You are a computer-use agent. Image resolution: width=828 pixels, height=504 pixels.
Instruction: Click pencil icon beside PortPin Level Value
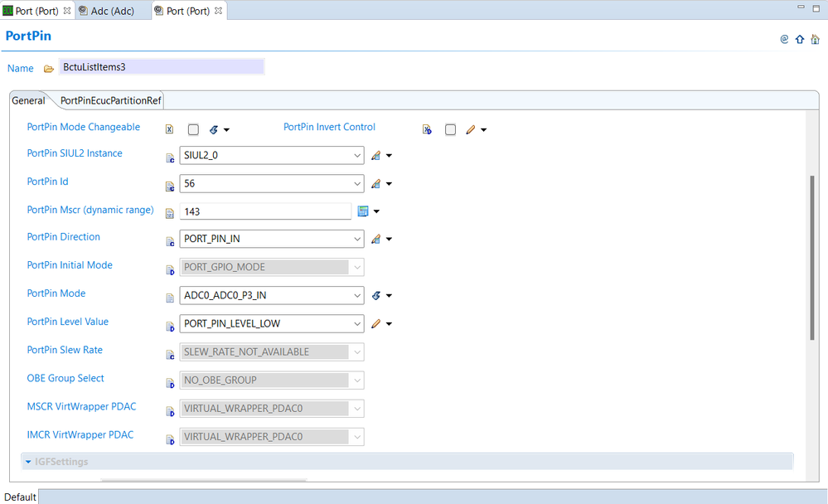coord(376,323)
